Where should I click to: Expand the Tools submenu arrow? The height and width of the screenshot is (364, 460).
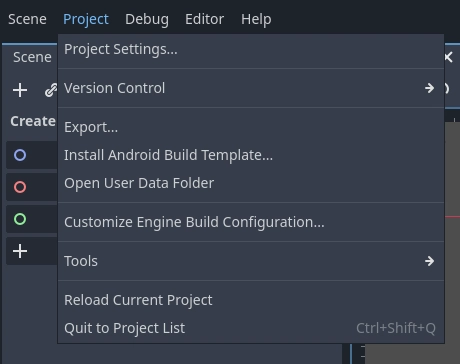[x=429, y=261]
